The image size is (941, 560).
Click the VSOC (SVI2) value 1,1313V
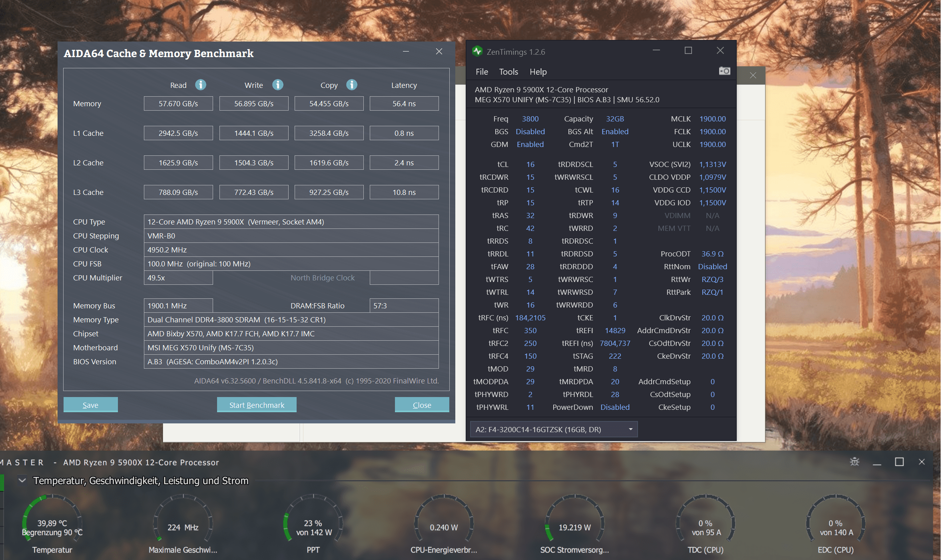(x=712, y=164)
